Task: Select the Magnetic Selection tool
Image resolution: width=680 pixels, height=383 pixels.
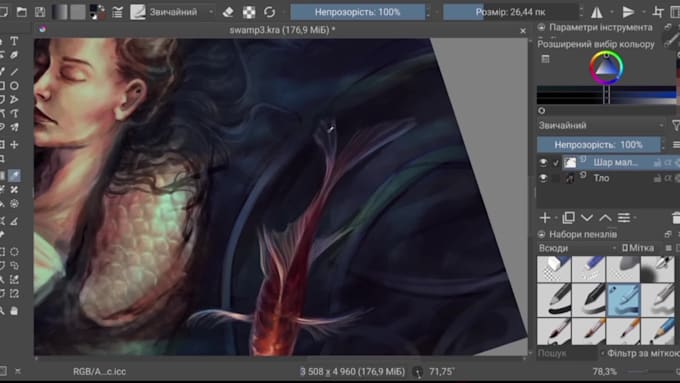Action: point(14,294)
